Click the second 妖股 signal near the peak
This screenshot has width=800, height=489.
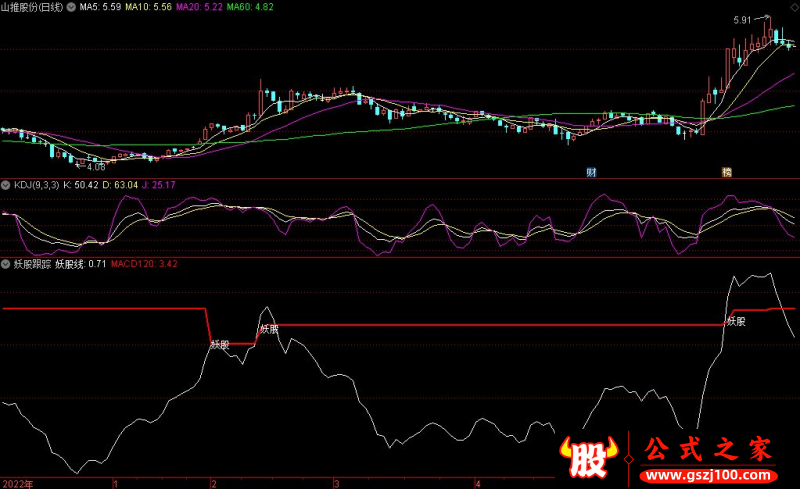(269, 328)
